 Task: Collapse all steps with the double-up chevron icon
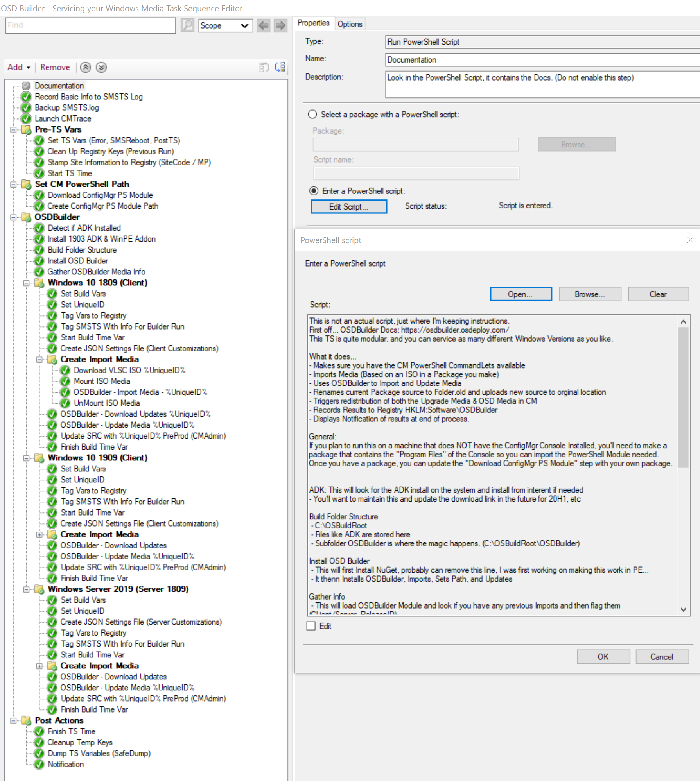[x=85, y=67]
